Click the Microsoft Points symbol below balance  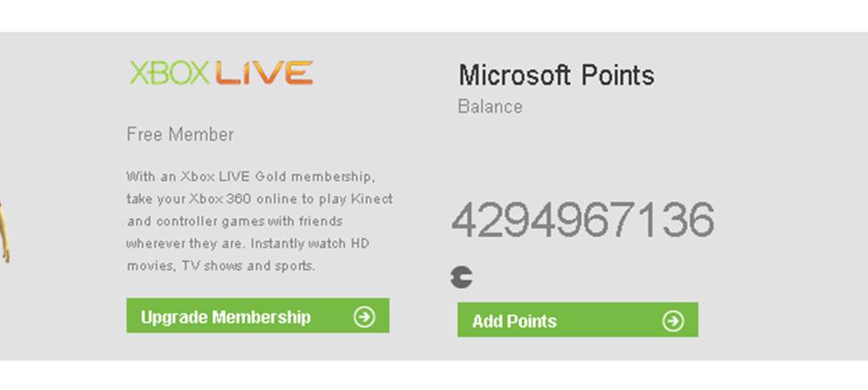(x=461, y=277)
